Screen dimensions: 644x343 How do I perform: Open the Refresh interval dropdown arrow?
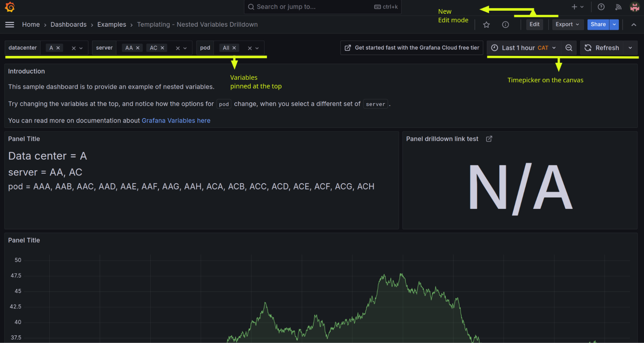pyautogui.click(x=630, y=48)
